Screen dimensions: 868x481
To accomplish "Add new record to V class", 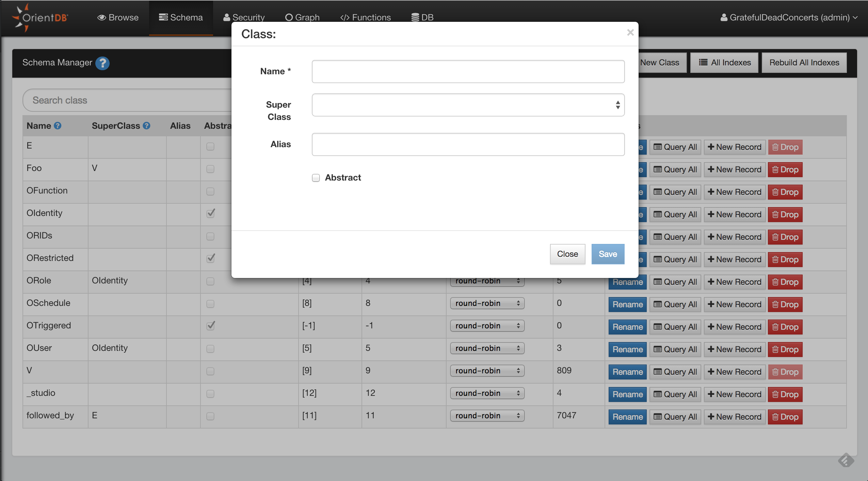I will [x=735, y=372].
